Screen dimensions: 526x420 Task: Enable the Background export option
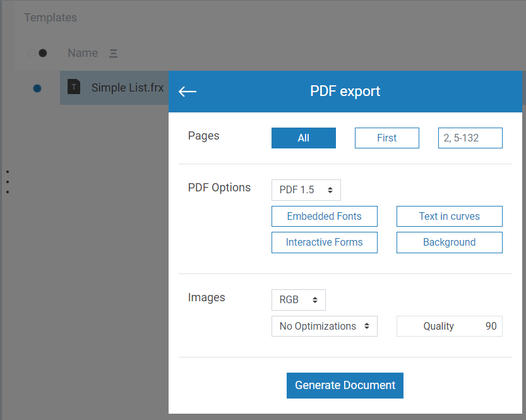pos(449,243)
